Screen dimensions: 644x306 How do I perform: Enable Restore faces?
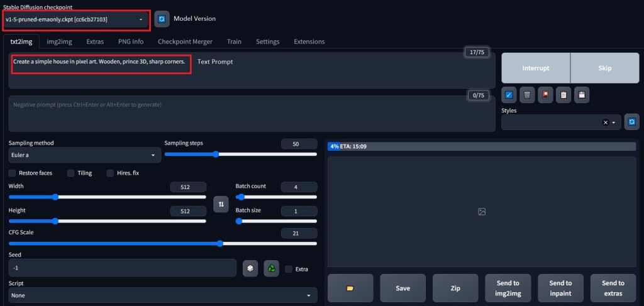[13, 173]
